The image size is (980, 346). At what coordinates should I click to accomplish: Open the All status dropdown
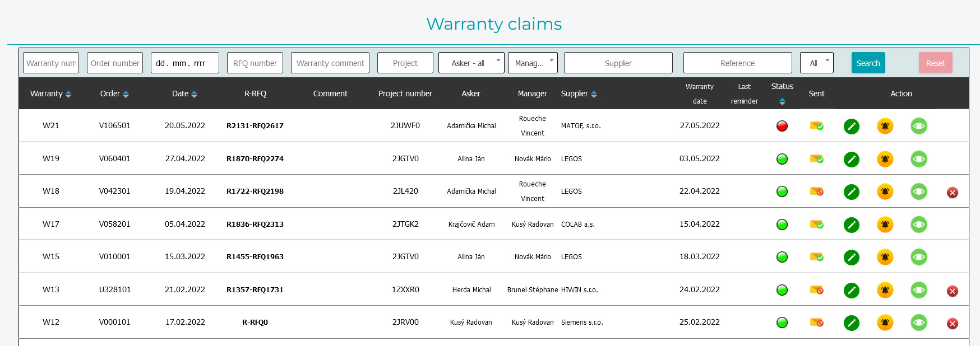pyautogui.click(x=816, y=63)
